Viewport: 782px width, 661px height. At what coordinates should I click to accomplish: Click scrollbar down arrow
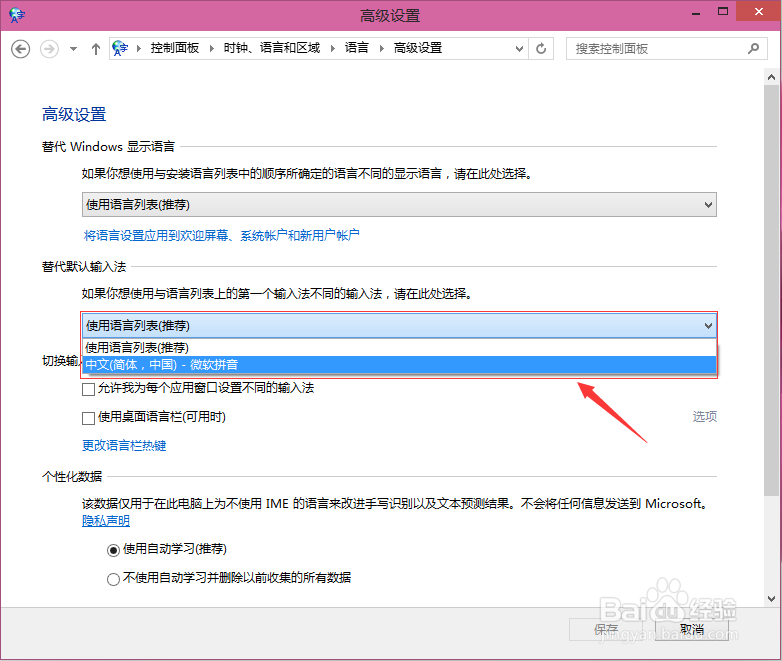click(772, 599)
